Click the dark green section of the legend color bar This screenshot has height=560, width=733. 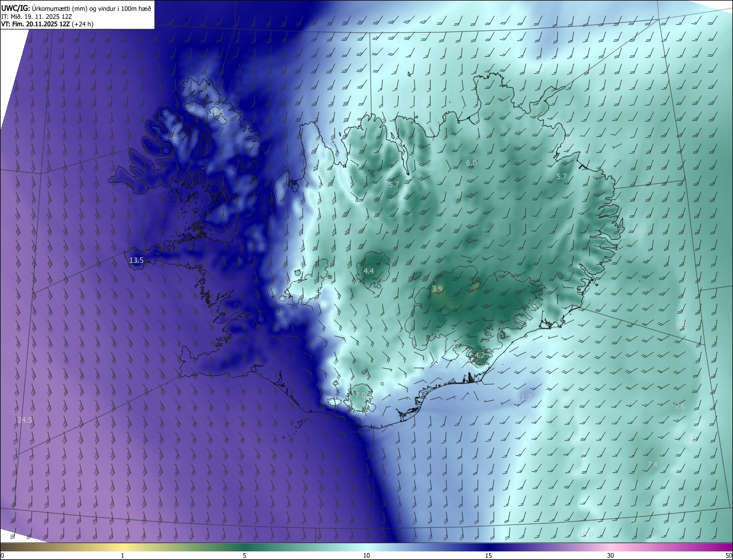click(245, 547)
